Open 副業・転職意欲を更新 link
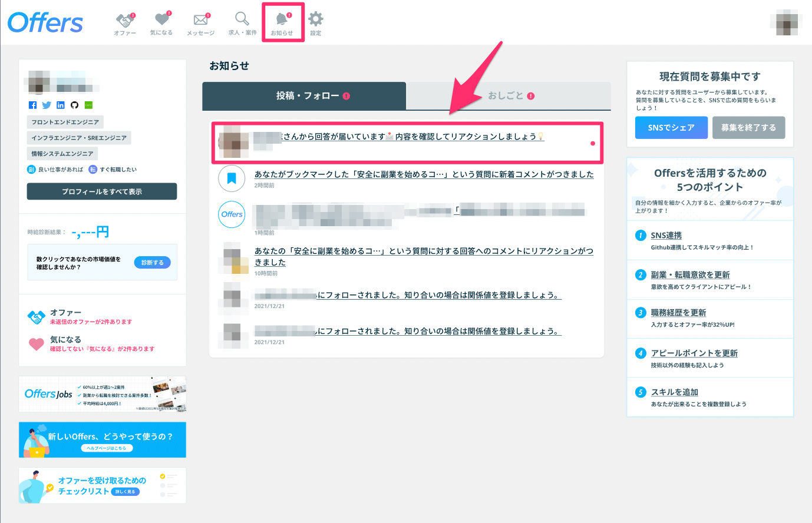Viewport: 812px width, 523px height. pos(690,274)
